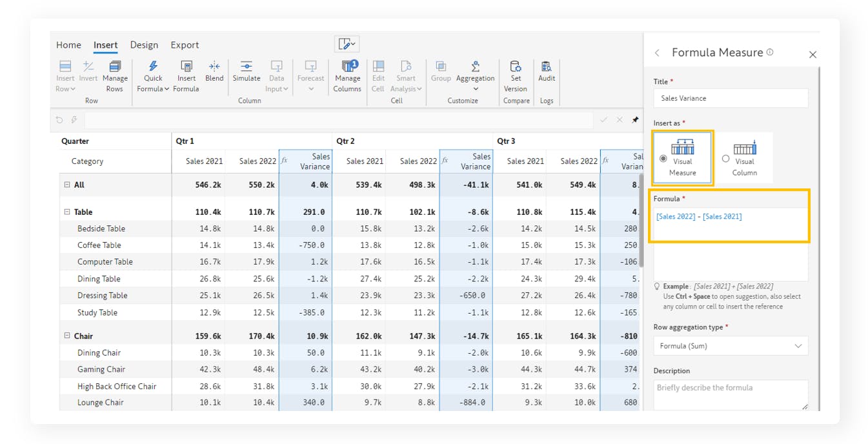Collapse the Table category group
The height and width of the screenshot is (444, 868).
pos(66,212)
